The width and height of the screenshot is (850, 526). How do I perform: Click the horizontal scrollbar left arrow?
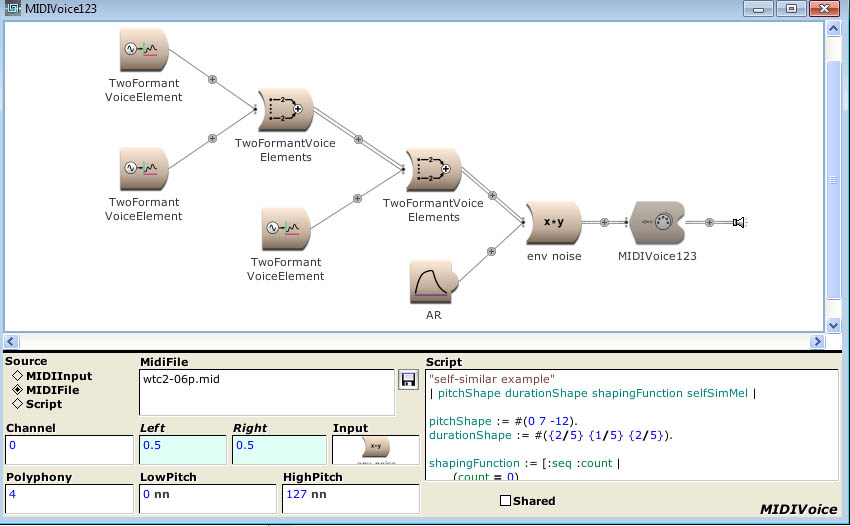pyautogui.click(x=11, y=342)
